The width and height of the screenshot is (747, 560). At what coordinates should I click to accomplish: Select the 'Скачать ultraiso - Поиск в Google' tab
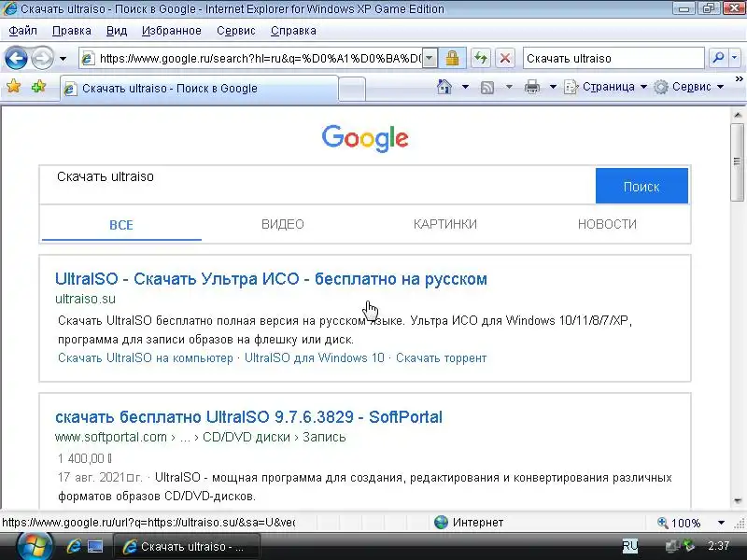199,89
